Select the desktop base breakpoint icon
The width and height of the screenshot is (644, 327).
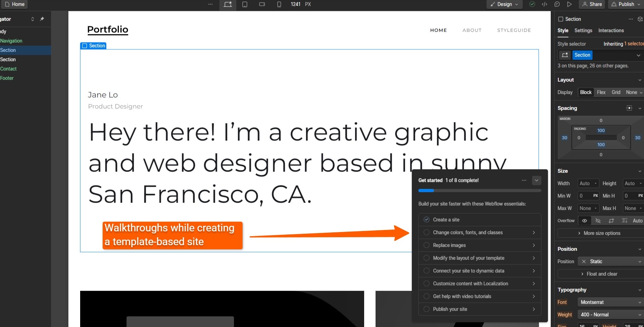tap(228, 4)
